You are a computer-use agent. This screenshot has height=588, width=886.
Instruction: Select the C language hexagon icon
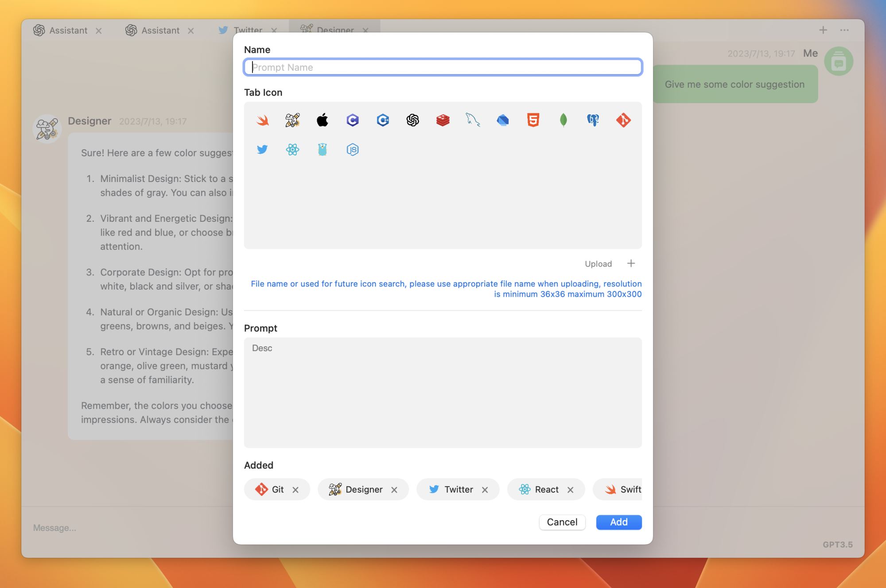click(x=353, y=120)
